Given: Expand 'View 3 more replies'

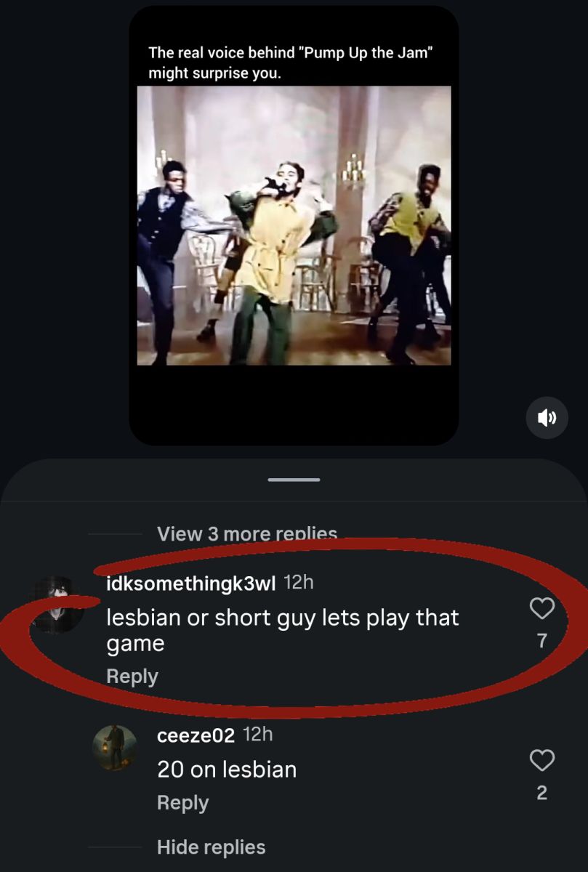Looking at the screenshot, I should pyautogui.click(x=246, y=533).
